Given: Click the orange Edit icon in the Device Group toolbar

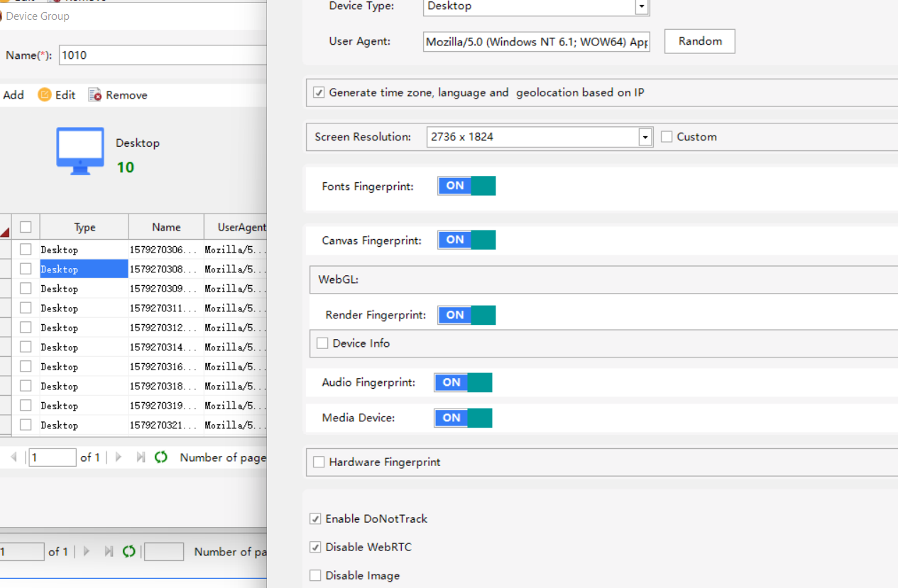Looking at the screenshot, I should click(45, 95).
